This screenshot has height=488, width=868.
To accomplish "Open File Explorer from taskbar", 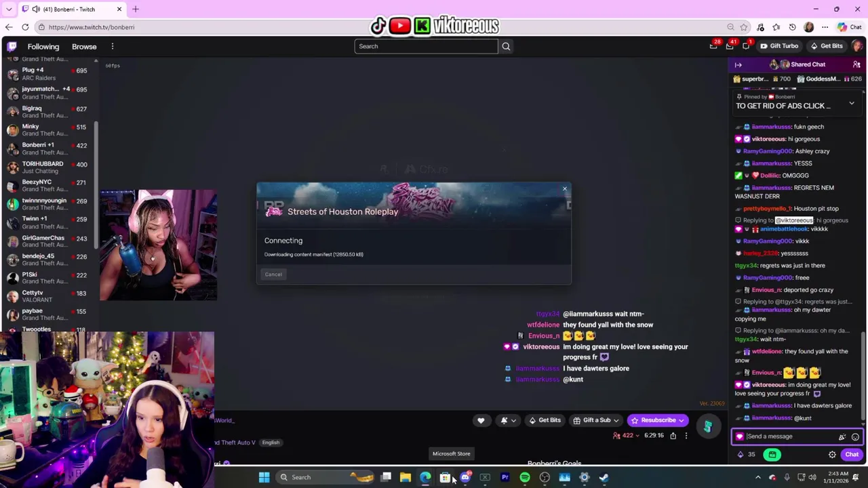I will click(x=405, y=477).
